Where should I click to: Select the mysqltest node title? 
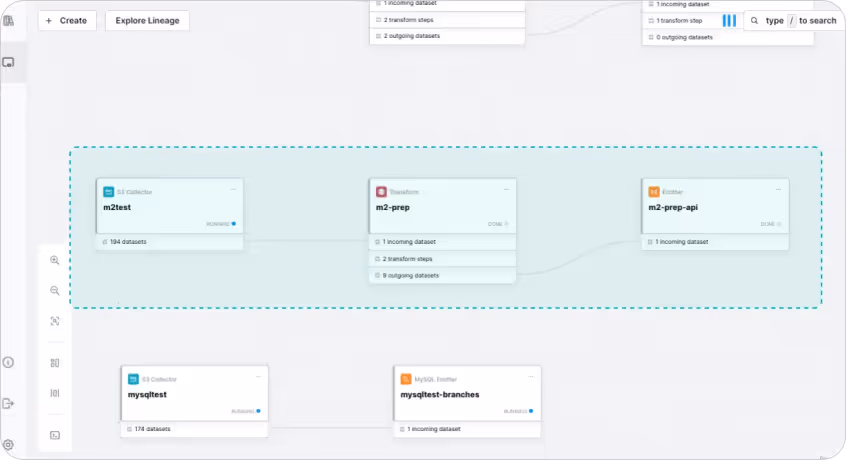(x=147, y=395)
